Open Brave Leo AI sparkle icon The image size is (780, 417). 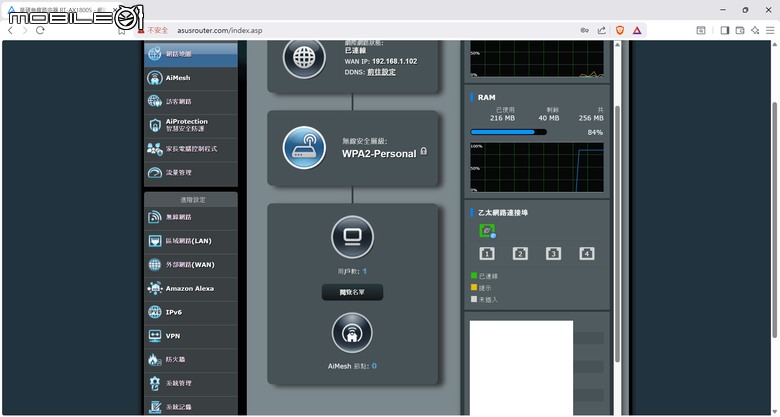(x=755, y=30)
